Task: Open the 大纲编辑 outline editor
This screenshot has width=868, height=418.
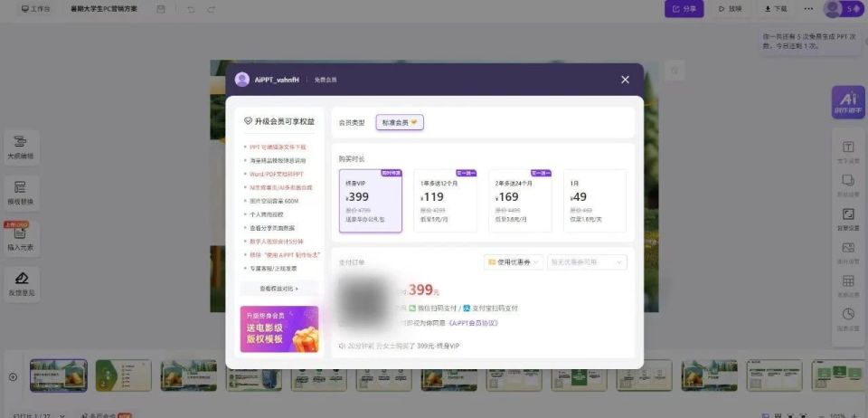Action: 21,147
